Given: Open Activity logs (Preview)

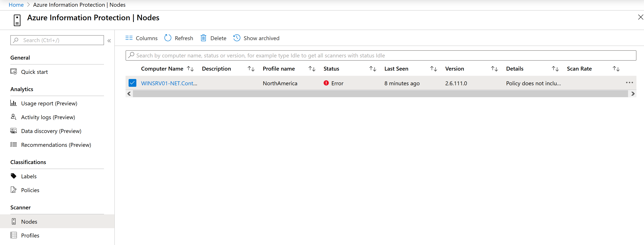Looking at the screenshot, I should pos(48,117).
